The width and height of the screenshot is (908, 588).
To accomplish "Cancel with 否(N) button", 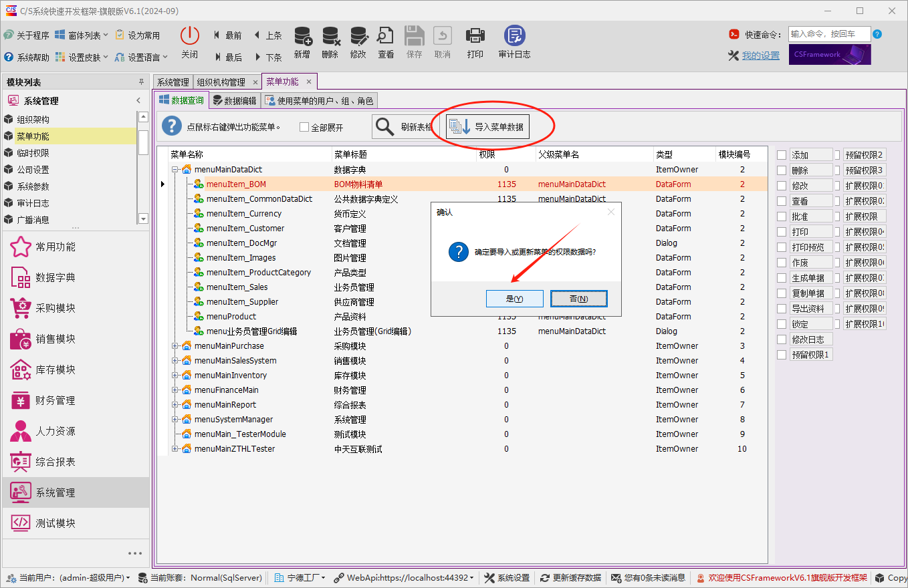I will click(x=579, y=299).
